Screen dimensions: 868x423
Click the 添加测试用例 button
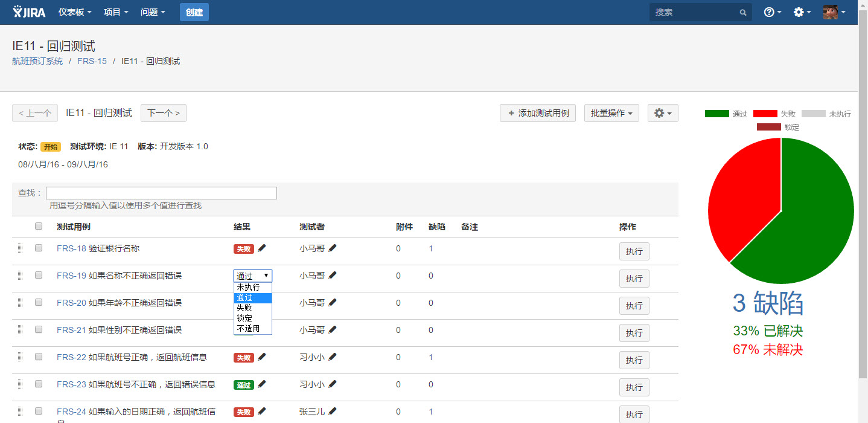pos(538,113)
